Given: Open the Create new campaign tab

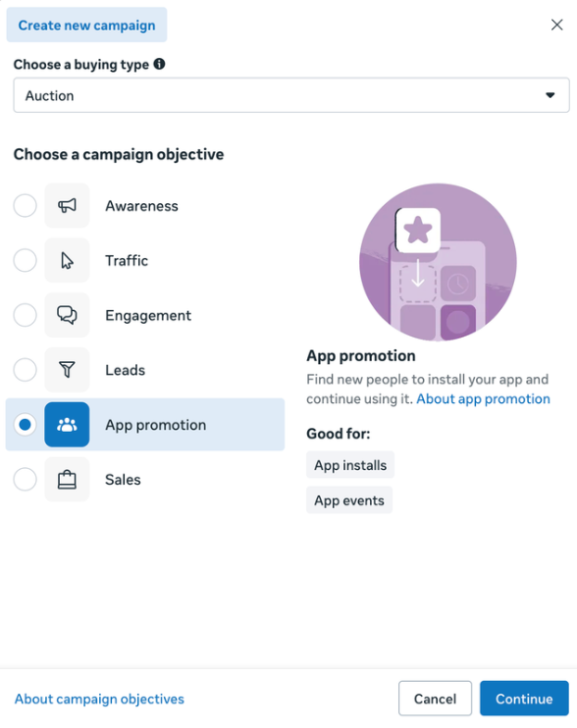Looking at the screenshot, I should (x=86, y=26).
